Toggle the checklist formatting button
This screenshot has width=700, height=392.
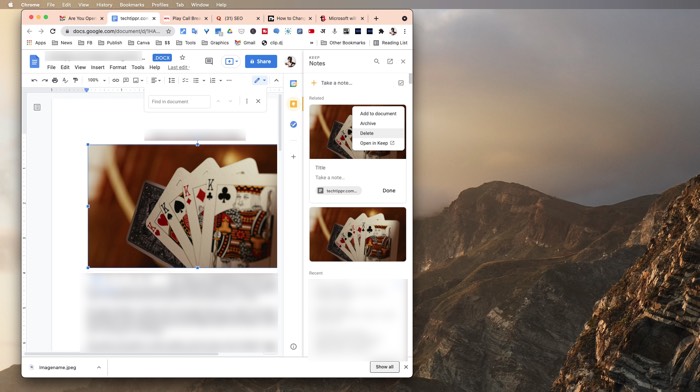pyautogui.click(x=185, y=80)
